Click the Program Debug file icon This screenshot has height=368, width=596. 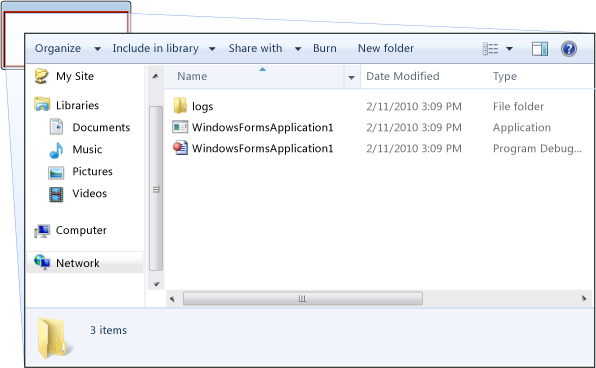pyautogui.click(x=180, y=148)
